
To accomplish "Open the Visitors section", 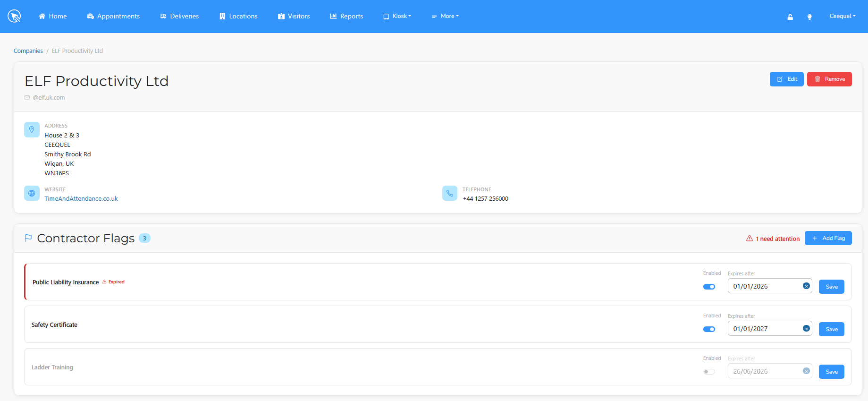I will [x=294, y=16].
